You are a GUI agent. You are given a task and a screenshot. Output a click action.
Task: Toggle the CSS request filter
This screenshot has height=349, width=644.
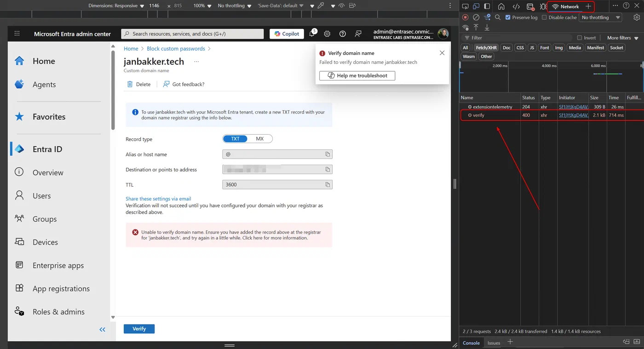pyautogui.click(x=520, y=48)
